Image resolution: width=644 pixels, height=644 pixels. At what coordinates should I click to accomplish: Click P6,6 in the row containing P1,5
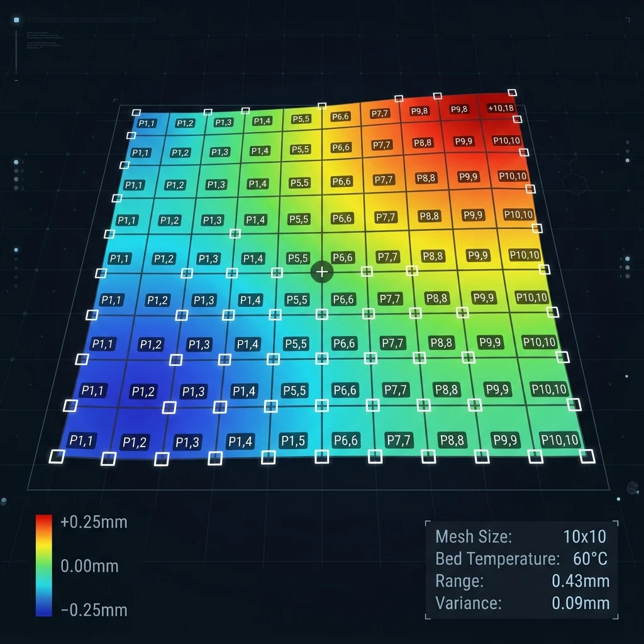(346, 440)
